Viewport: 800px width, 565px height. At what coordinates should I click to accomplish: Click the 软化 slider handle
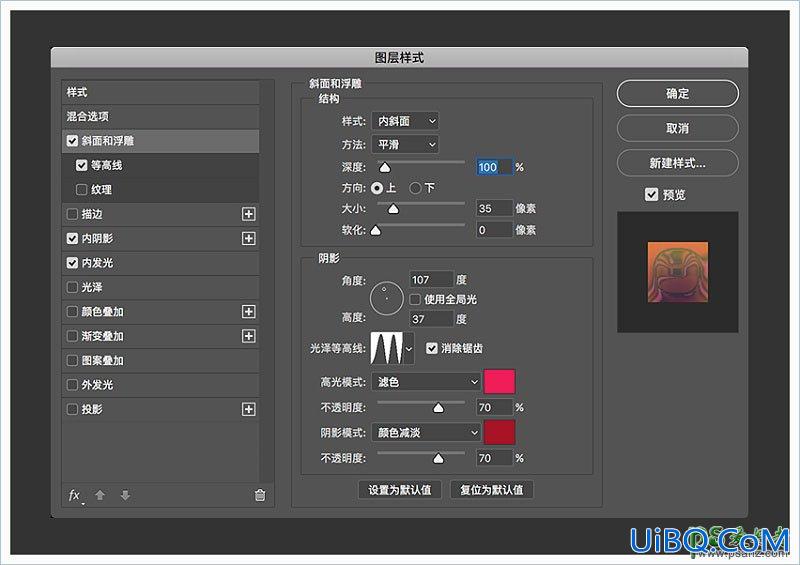click(376, 230)
